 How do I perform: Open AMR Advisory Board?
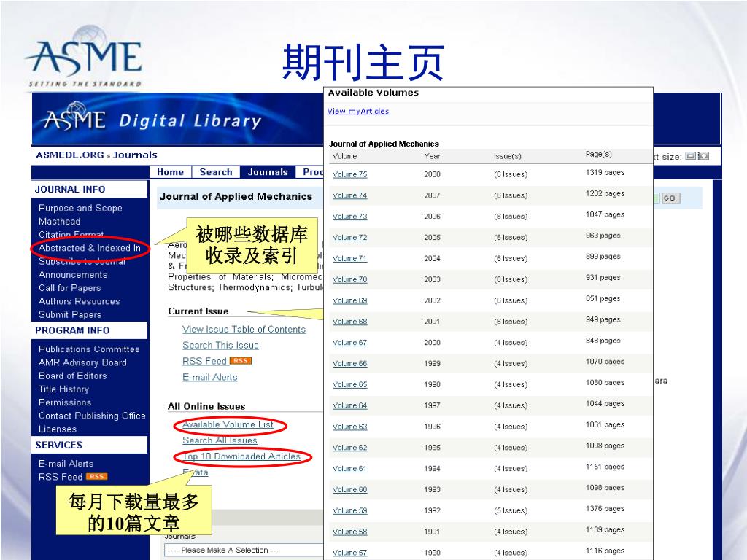(82, 362)
